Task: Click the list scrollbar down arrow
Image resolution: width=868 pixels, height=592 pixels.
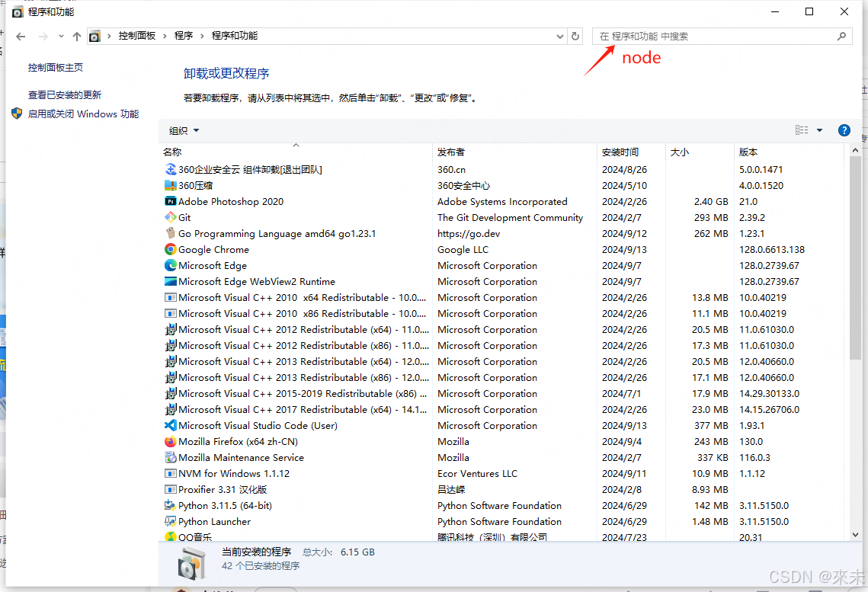Action: (x=855, y=535)
